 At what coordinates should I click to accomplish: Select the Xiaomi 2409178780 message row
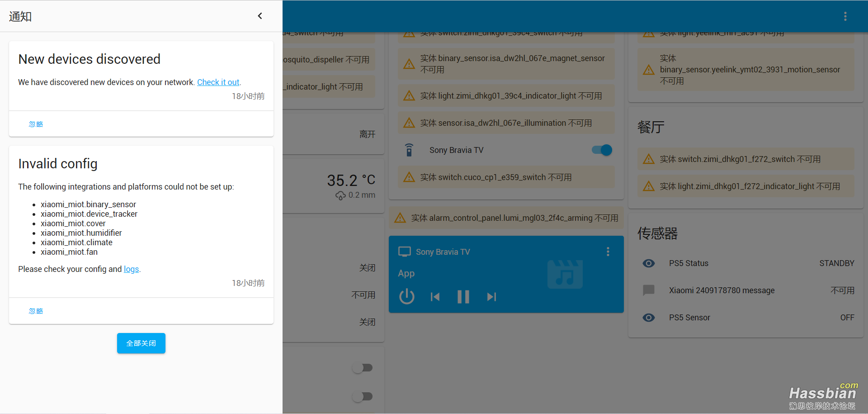[746, 290]
